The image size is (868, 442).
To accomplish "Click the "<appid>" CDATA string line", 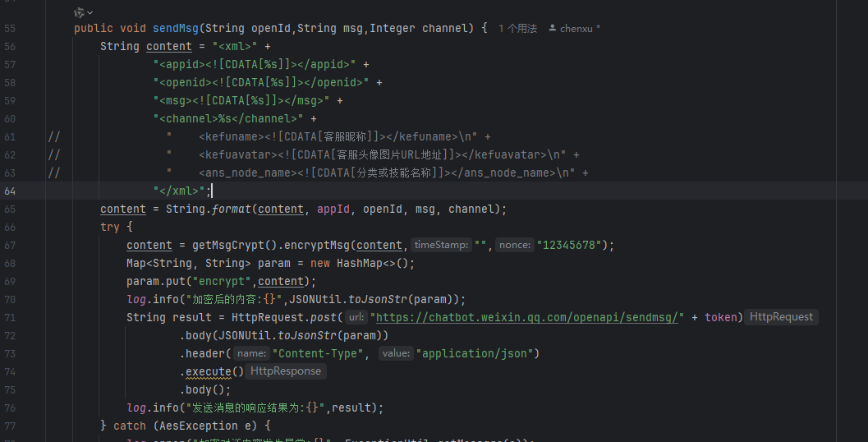I will pyautogui.click(x=255, y=64).
